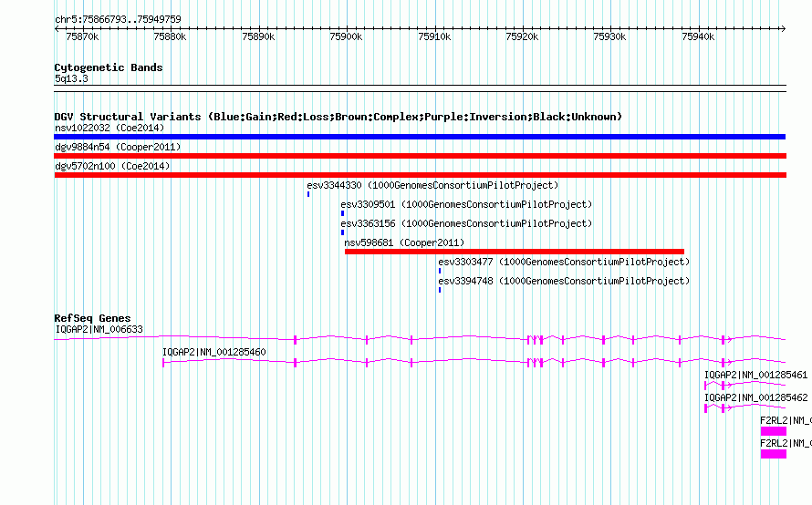Click the IQGAP2 NM_001285462 transcript glyph
The image size is (812, 505).
pos(744,407)
